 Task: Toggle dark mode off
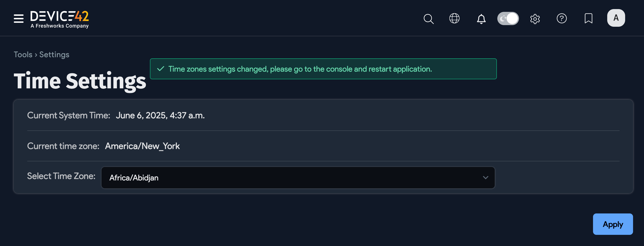click(508, 18)
